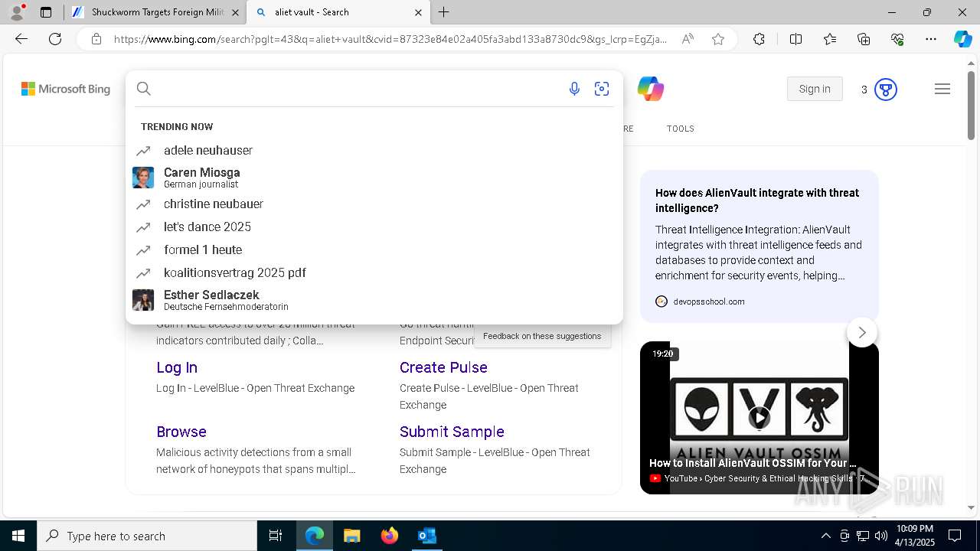Play the AlienVault OSSIM video thumbnail

point(759,417)
